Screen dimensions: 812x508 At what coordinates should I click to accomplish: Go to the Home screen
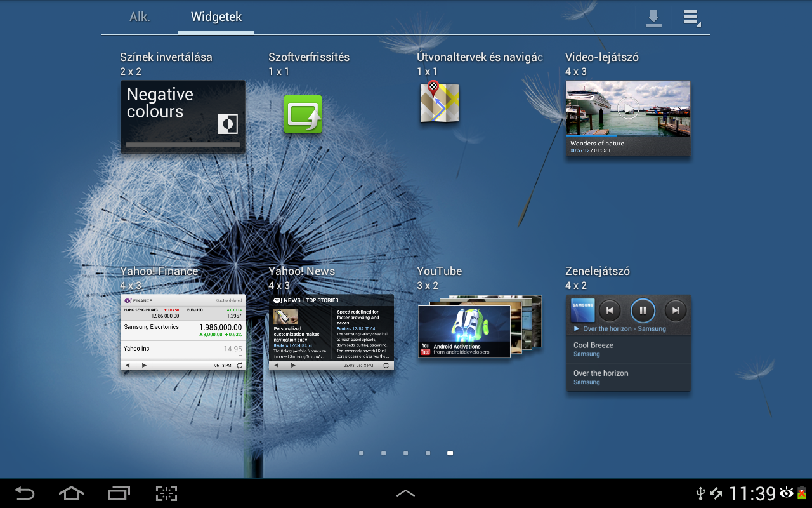pos(71,493)
